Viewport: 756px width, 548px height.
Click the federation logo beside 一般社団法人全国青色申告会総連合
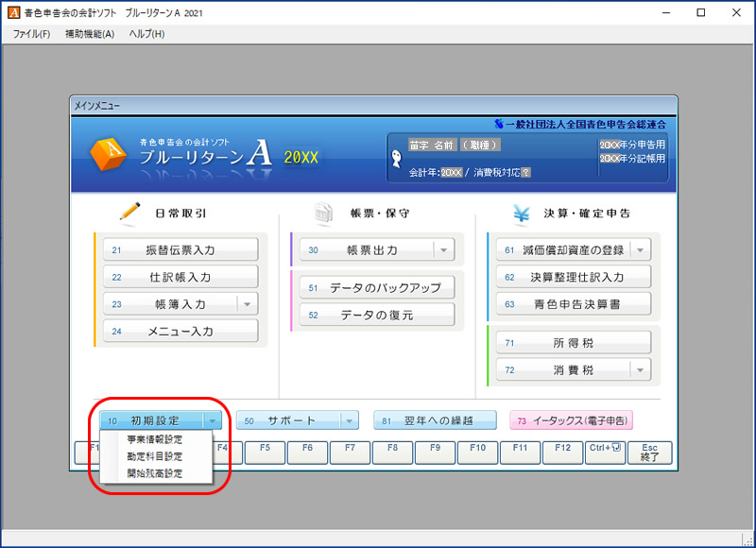(499, 124)
